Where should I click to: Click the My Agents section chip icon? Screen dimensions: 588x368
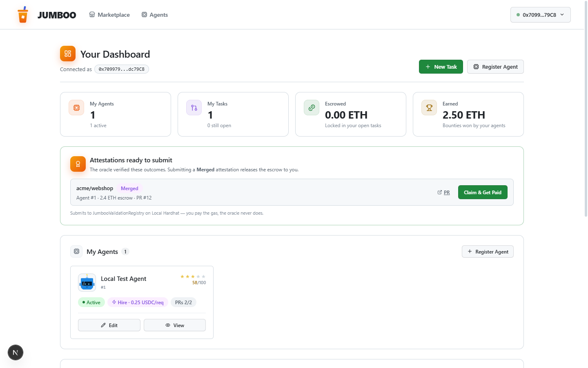(76, 251)
